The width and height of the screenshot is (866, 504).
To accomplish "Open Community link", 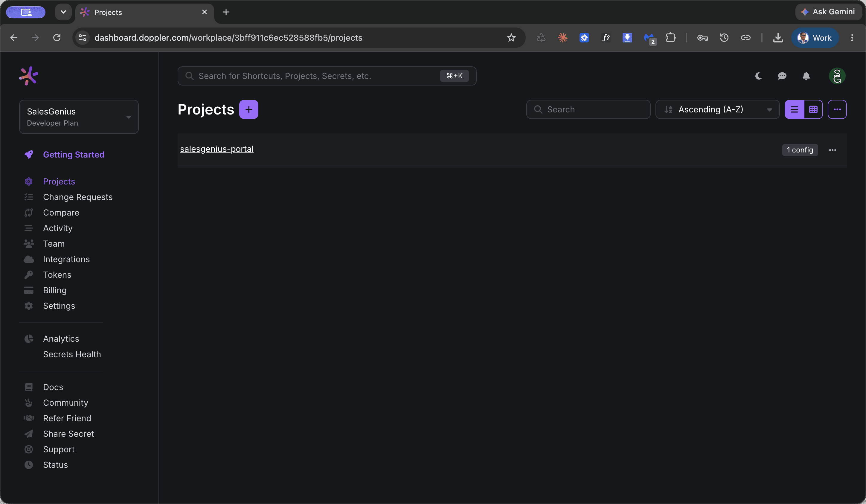I will tap(65, 403).
